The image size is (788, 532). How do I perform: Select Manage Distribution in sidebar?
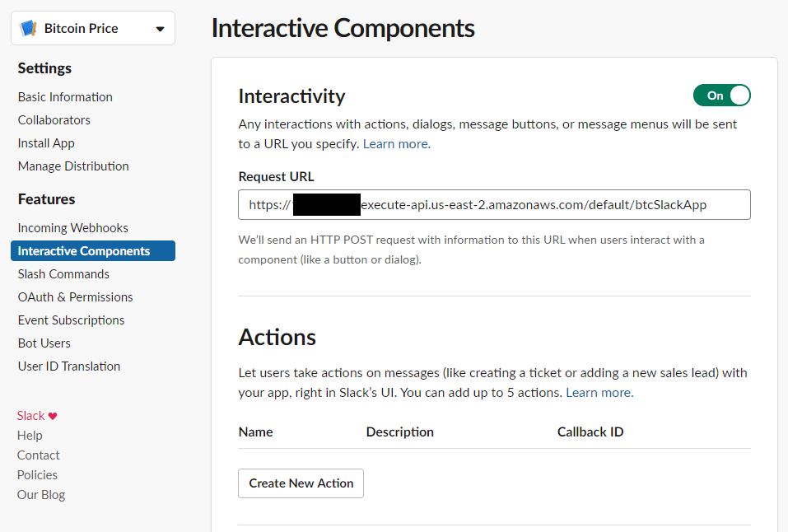click(x=73, y=166)
